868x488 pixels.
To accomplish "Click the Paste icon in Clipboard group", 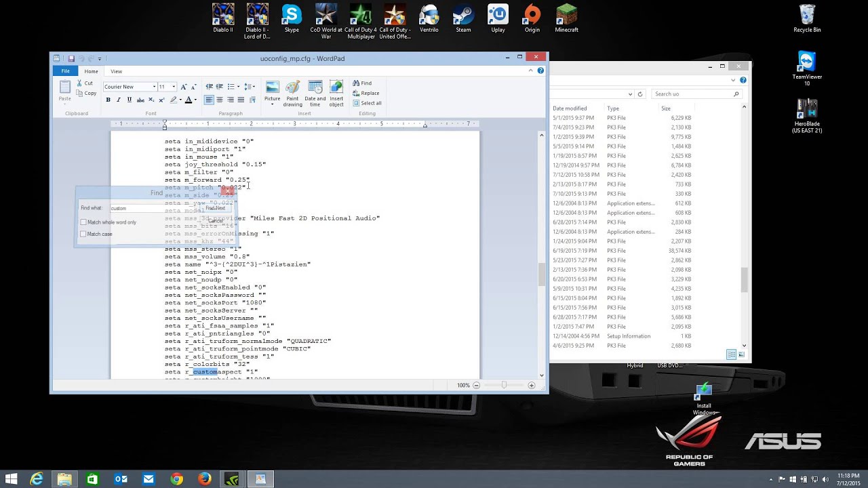I will click(65, 87).
